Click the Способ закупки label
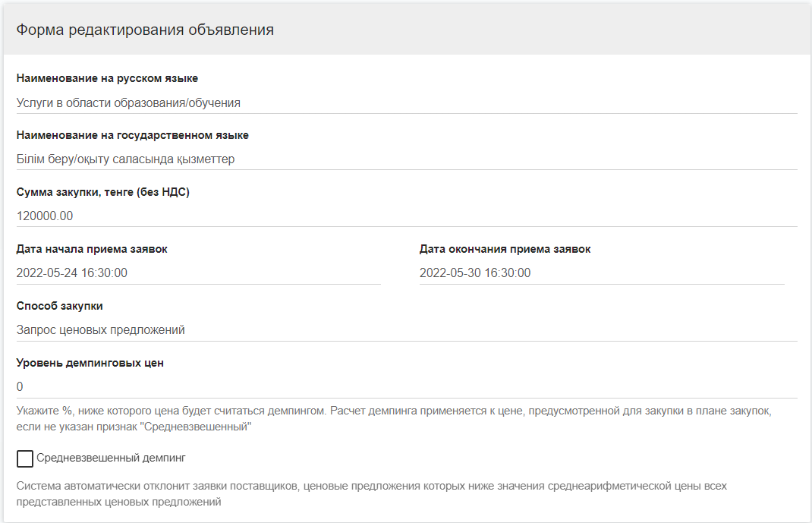Screen dimensions: 812x523 point(59,306)
